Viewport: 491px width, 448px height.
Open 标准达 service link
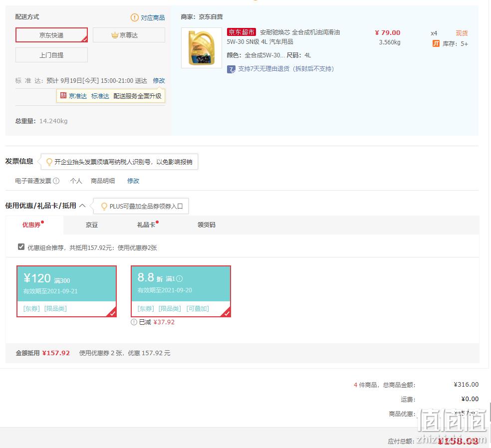coord(100,96)
